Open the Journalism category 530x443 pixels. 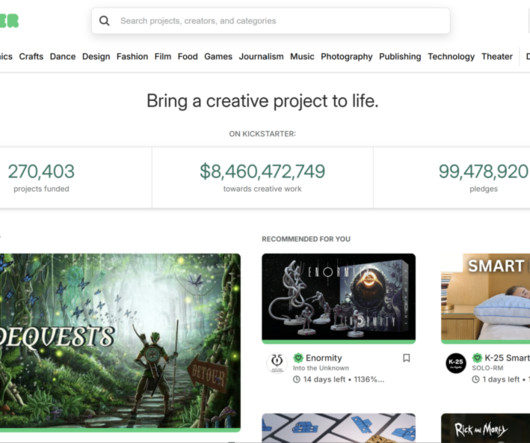tap(261, 56)
